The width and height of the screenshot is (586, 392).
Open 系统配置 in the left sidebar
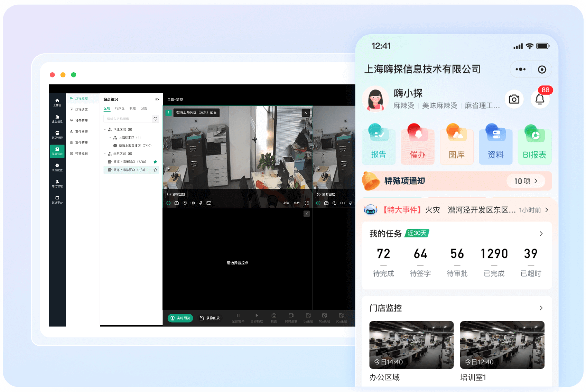(57, 167)
